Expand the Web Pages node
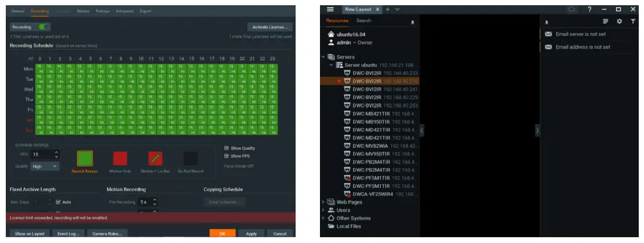 [x=323, y=202]
